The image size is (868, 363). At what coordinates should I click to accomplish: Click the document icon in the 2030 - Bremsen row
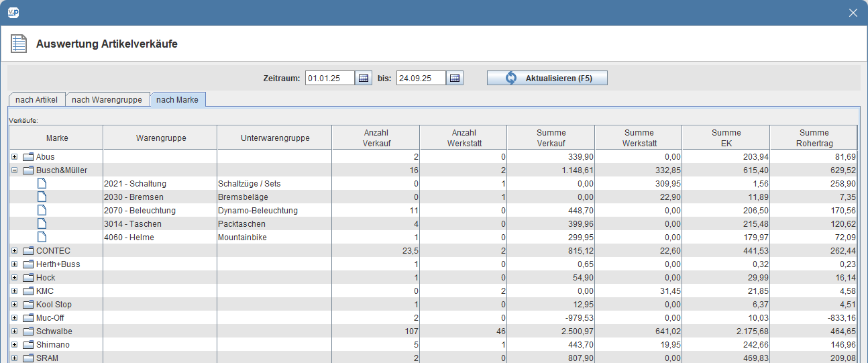(x=42, y=197)
